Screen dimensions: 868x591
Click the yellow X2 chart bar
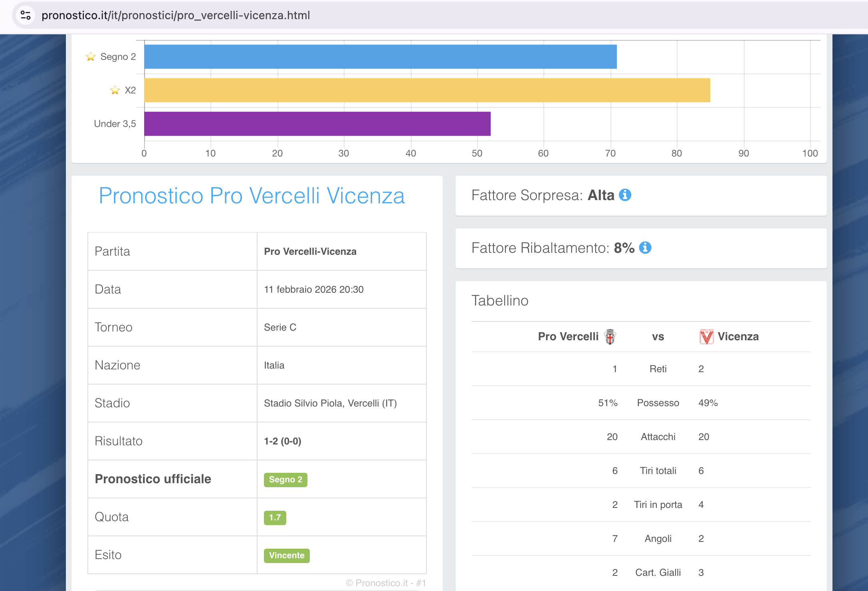[427, 90]
